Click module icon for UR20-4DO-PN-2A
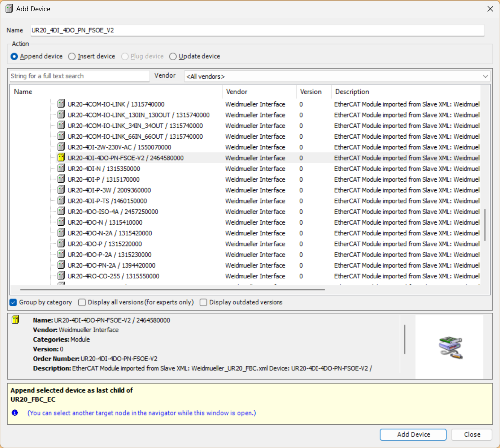The image size is (500, 448). (x=61, y=265)
